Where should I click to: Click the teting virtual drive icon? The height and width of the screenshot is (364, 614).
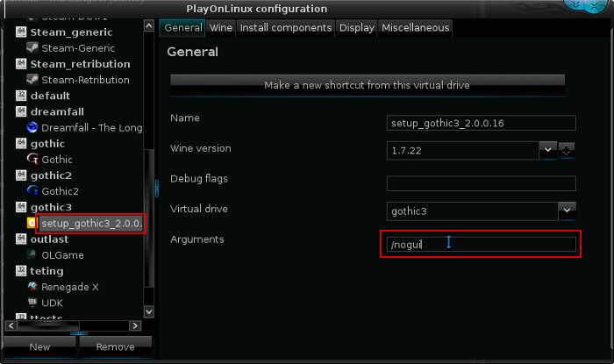coord(21,271)
